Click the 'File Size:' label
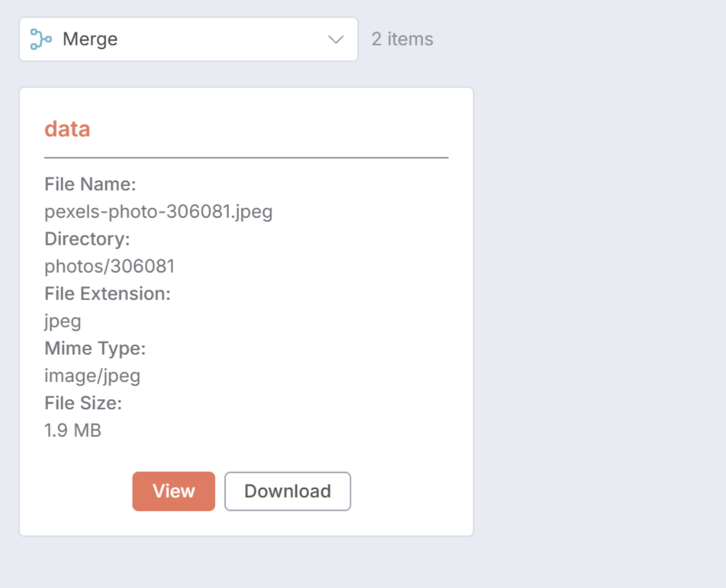The image size is (726, 588). click(83, 403)
